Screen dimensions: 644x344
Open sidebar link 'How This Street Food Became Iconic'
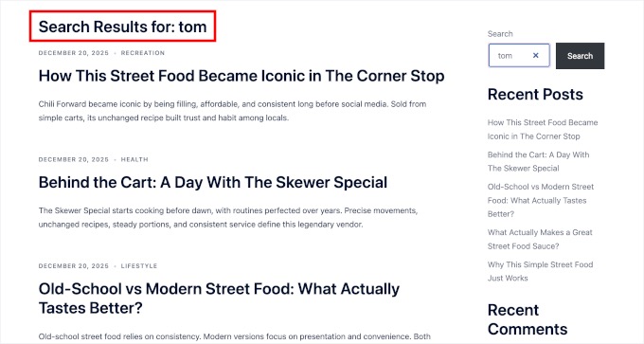[x=543, y=130]
